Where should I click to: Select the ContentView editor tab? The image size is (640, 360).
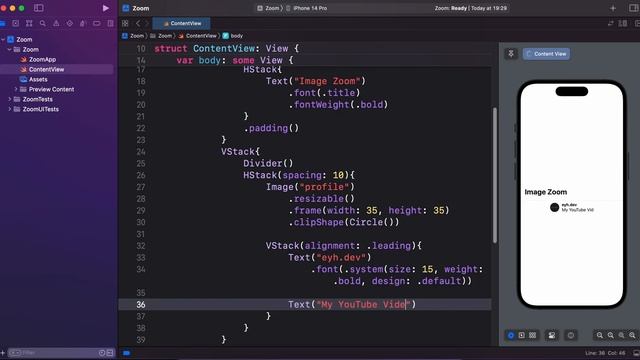[182, 23]
